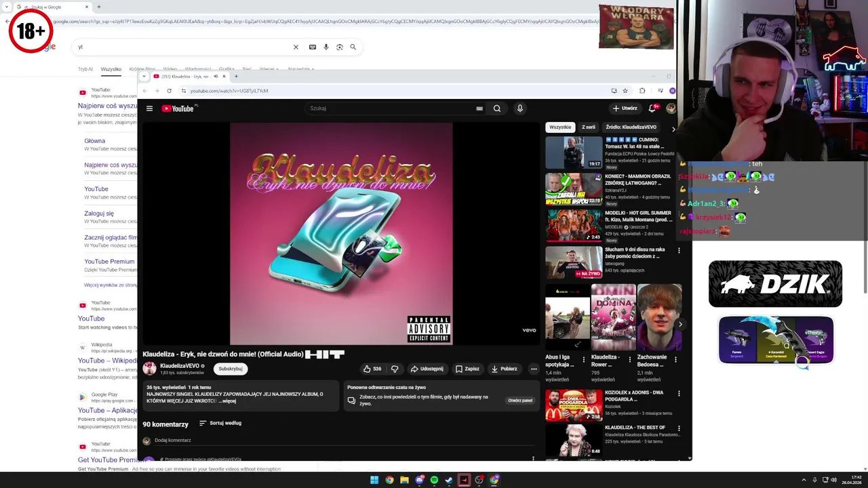
Task: Open options for KOZIOŁEK x ADONIS video
Action: 679,393
